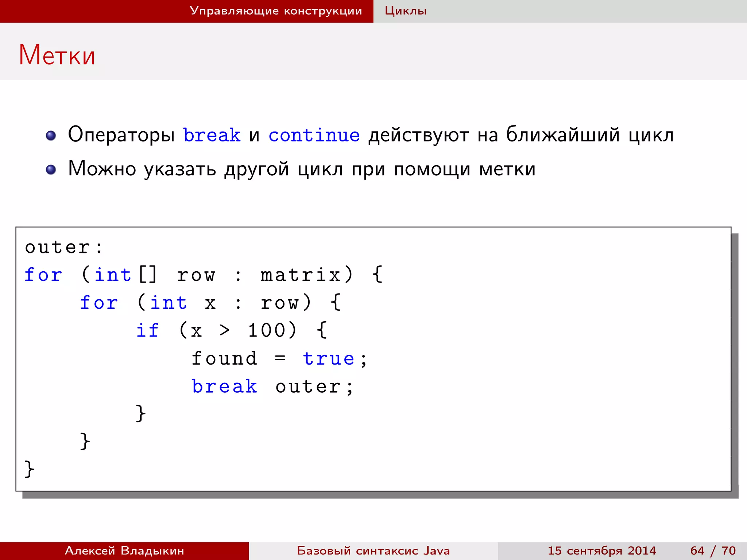
Task: Click 'matrix)' in the code block
Action: point(307,275)
